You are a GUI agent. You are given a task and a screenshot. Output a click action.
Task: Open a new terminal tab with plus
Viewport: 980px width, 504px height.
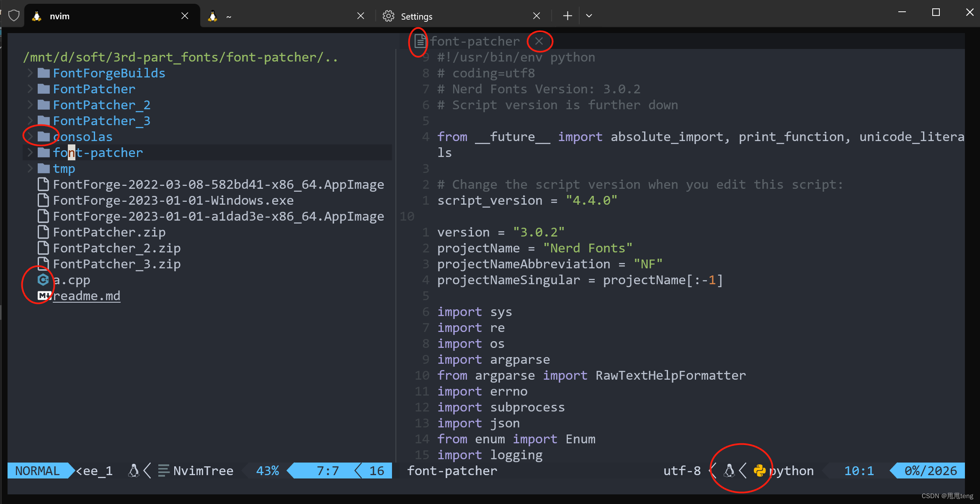(567, 16)
